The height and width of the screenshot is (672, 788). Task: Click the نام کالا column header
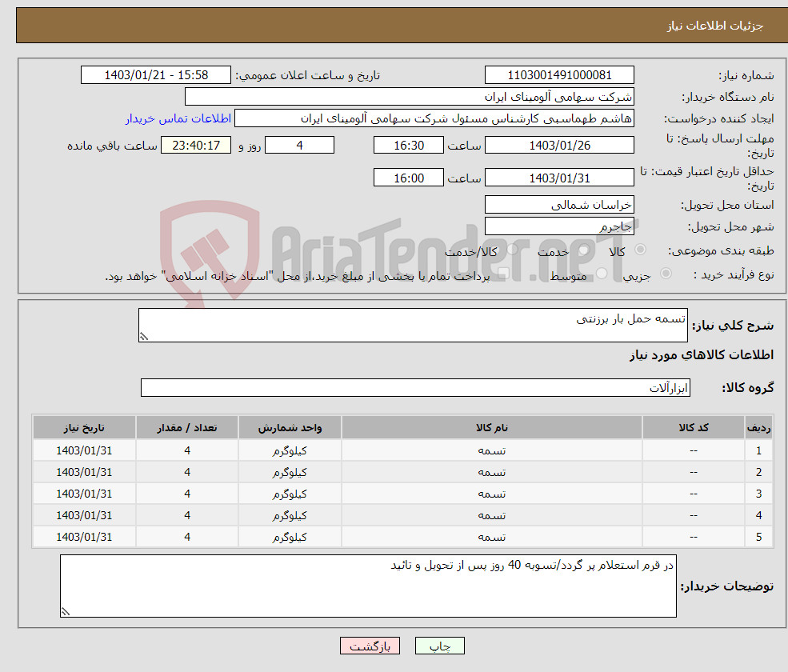(491, 428)
